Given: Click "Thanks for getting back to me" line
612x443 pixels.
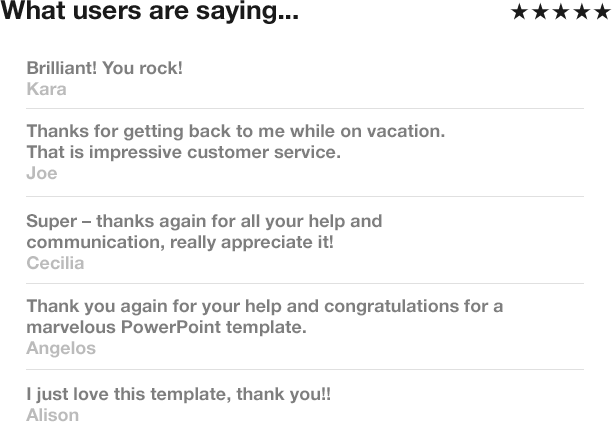Looking at the screenshot, I should (x=235, y=132).
